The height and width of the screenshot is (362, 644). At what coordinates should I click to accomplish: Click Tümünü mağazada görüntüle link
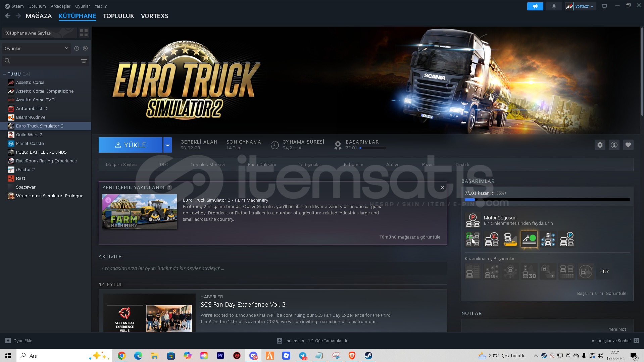[x=410, y=237]
